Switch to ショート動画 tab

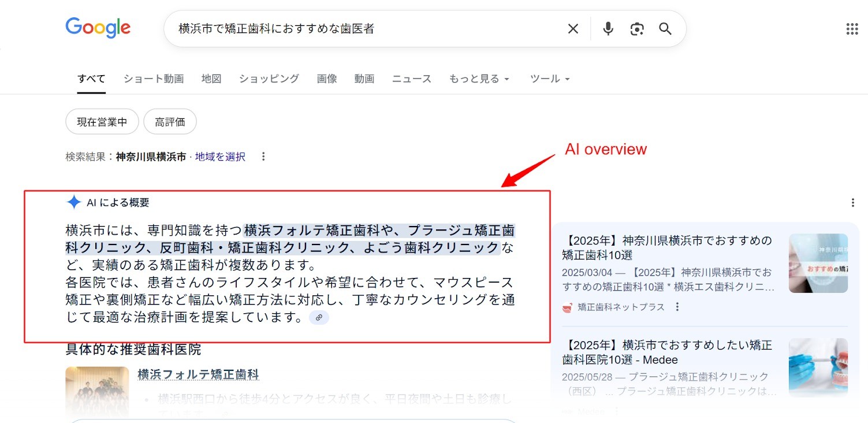pyautogui.click(x=154, y=79)
